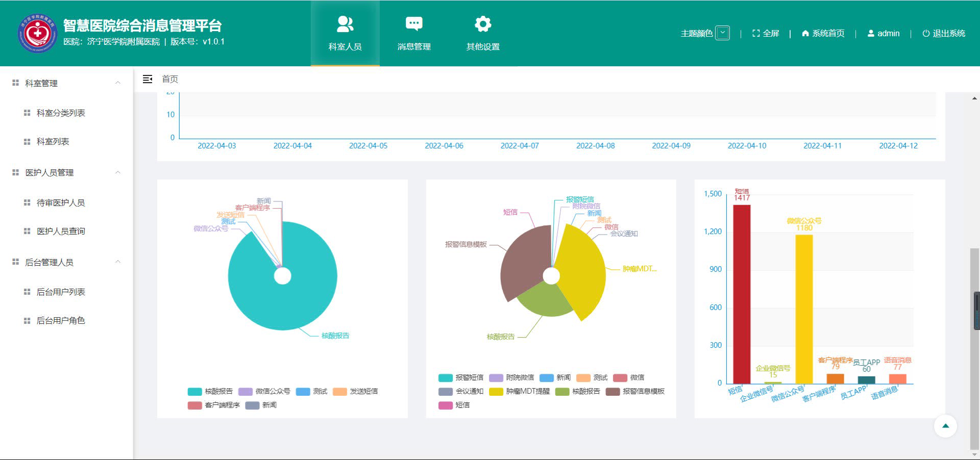Click the page vertical scrollbar thumb
This screenshot has width=980, height=460.
(974, 347)
